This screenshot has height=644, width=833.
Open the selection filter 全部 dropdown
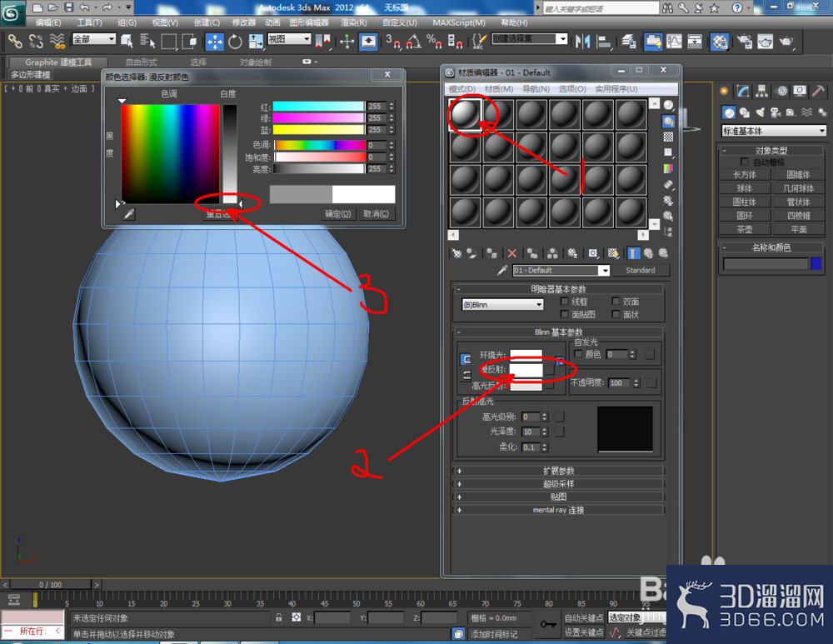[93, 39]
